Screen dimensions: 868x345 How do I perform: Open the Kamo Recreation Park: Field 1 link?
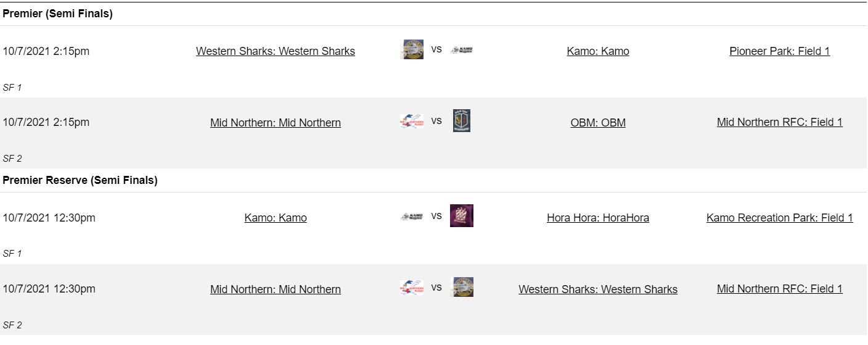779,218
